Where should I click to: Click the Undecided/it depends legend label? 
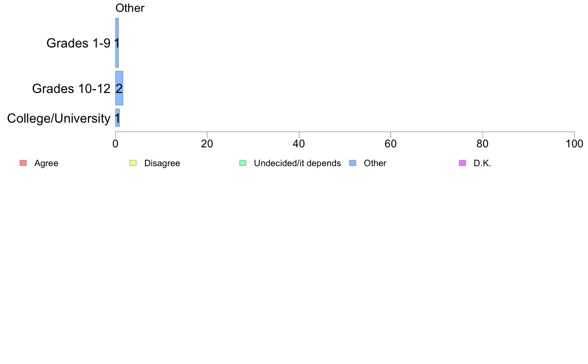(x=297, y=163)
